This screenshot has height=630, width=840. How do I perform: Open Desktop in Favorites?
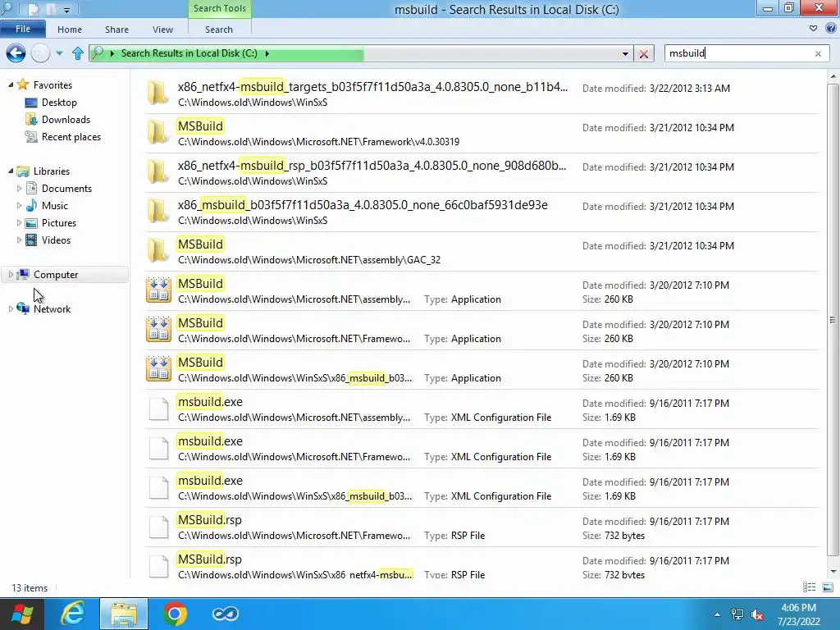59,103
